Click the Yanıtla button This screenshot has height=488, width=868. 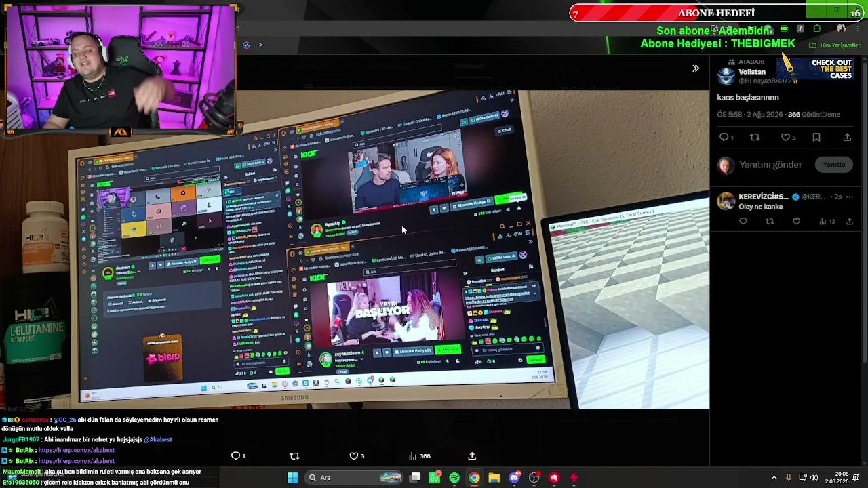pos(834,165)
